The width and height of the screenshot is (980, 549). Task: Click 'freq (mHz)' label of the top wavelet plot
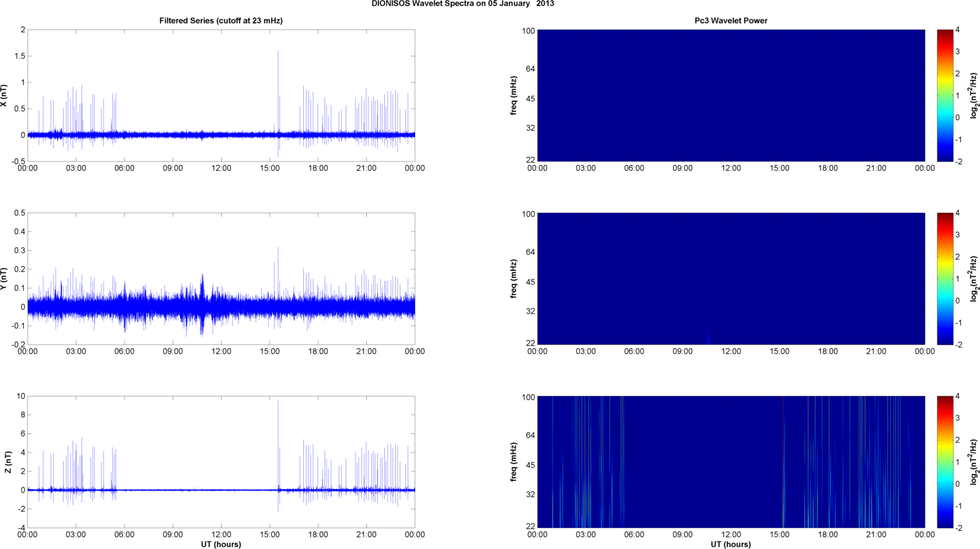coord(513,96)
